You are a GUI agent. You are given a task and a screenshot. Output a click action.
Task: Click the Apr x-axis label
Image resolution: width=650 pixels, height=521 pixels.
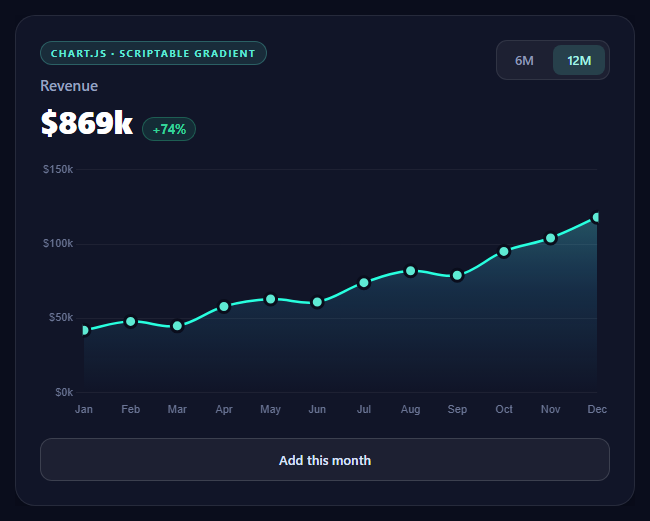click(224, 410)
